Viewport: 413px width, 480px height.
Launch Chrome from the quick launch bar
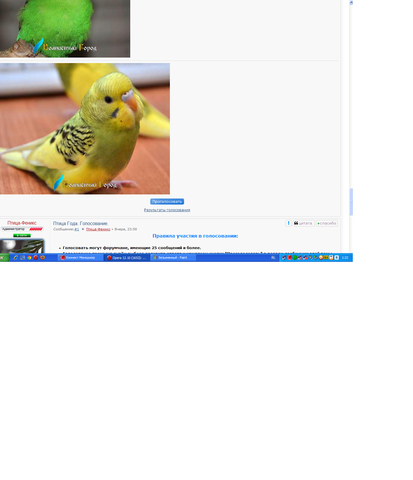29,258
